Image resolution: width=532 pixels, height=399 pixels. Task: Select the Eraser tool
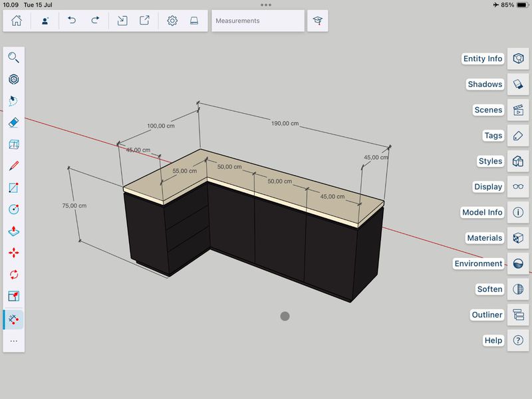(13, 122)
